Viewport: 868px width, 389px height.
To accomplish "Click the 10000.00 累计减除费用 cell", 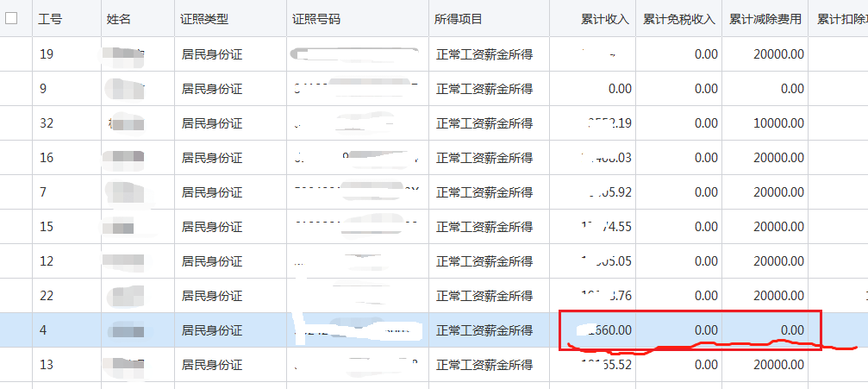I will tap(777, 123).
